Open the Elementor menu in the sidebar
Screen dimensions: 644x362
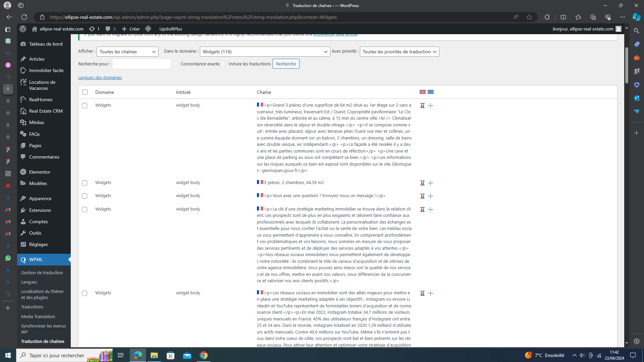[40, 172]
